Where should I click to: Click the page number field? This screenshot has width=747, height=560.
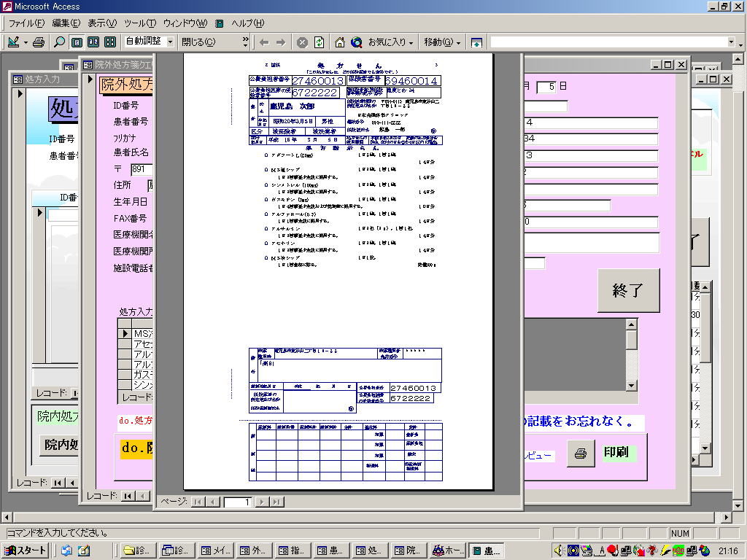pos(237,502)
